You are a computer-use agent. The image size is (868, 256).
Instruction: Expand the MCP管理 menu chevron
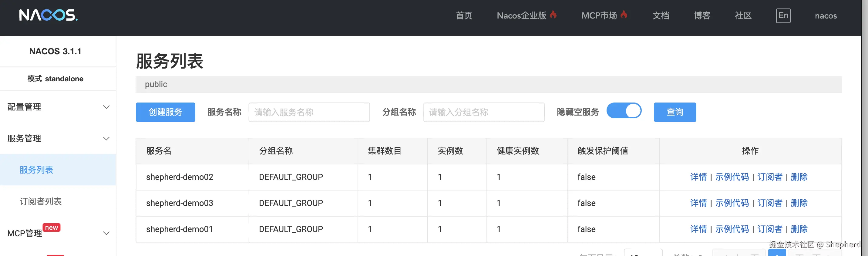pos(106,233)
